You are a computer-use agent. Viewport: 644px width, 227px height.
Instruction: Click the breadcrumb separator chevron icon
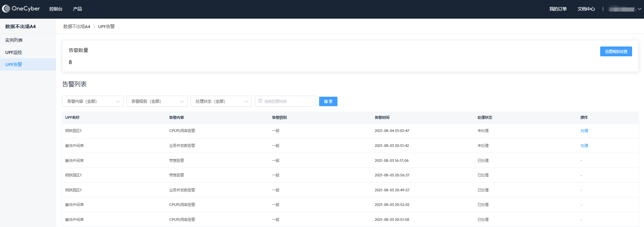click(x=94, y=27)
